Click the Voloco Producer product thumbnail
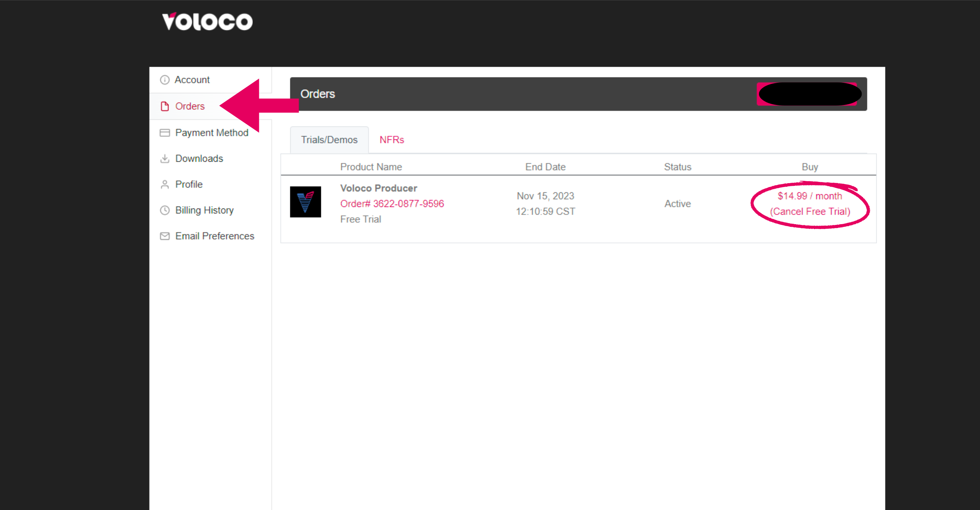Image resolution: width=980 pixels, height=510 pixels. tap(305, 202)
